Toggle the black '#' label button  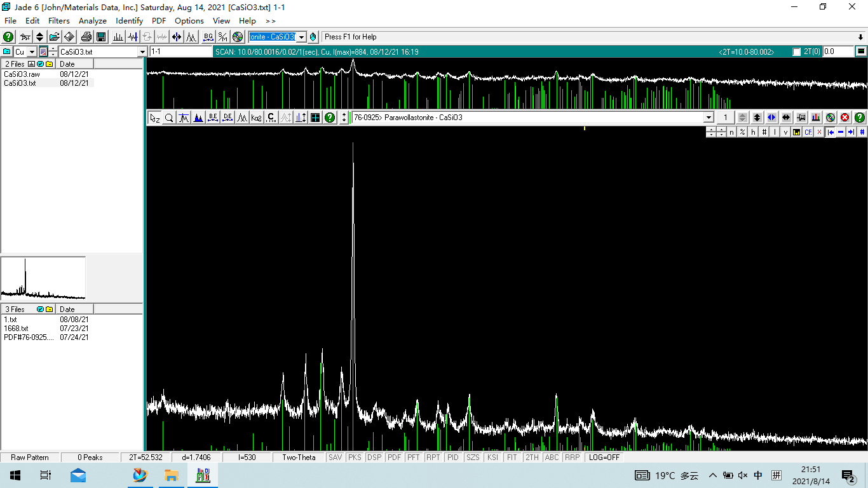coord(764,132)
